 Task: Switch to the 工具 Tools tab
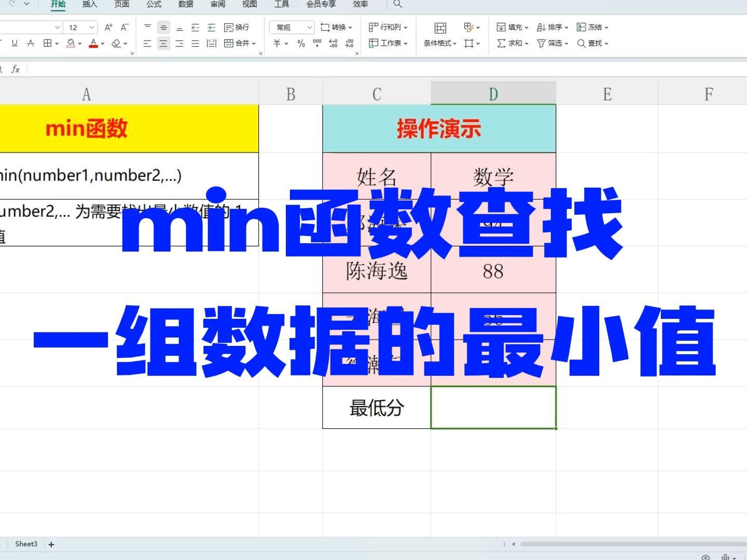point(282,4)
